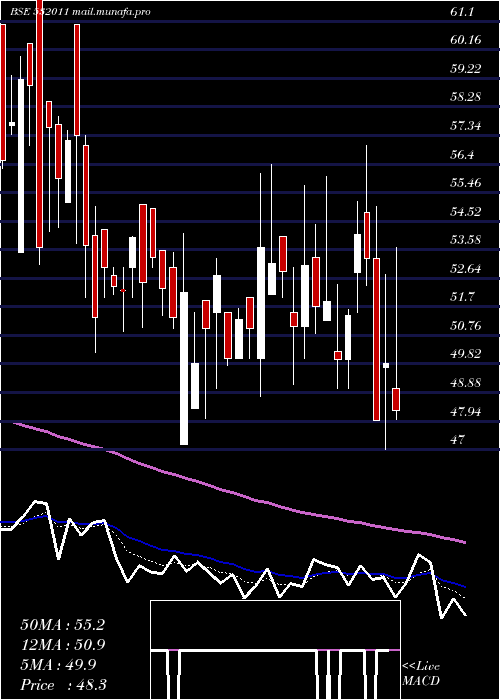
Task: Click the 49.82 price axis label
Action: click(466, 354)
